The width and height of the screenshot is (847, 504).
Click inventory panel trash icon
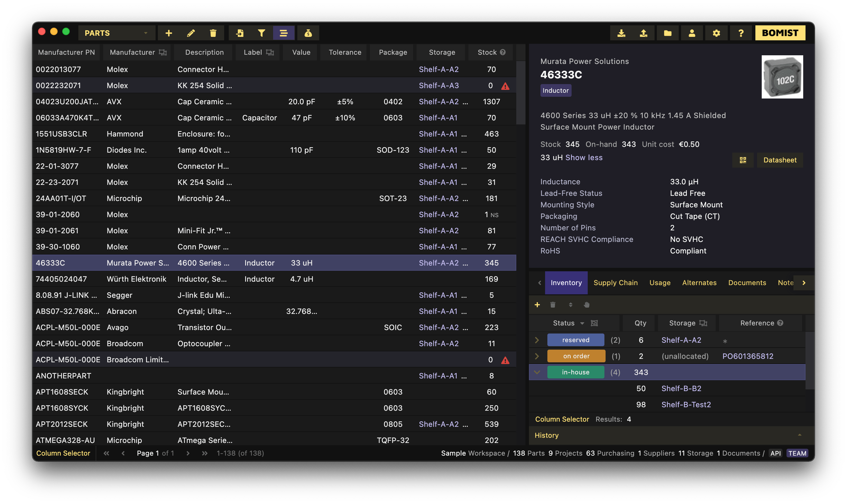553,305
